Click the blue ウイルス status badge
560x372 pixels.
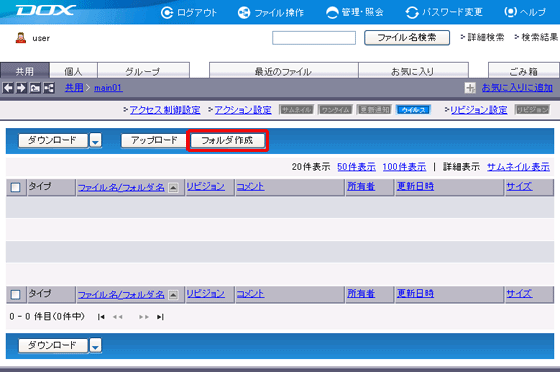414,110
